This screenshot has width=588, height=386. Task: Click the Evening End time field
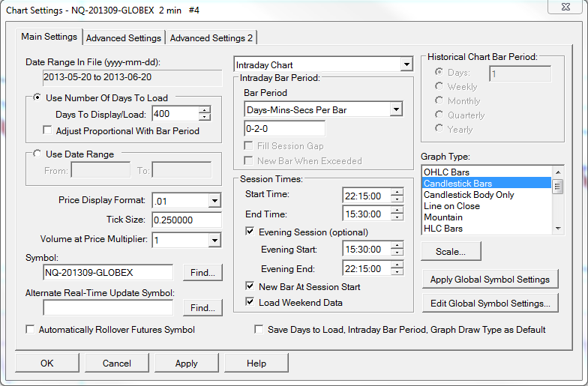(x=367, y=268)
